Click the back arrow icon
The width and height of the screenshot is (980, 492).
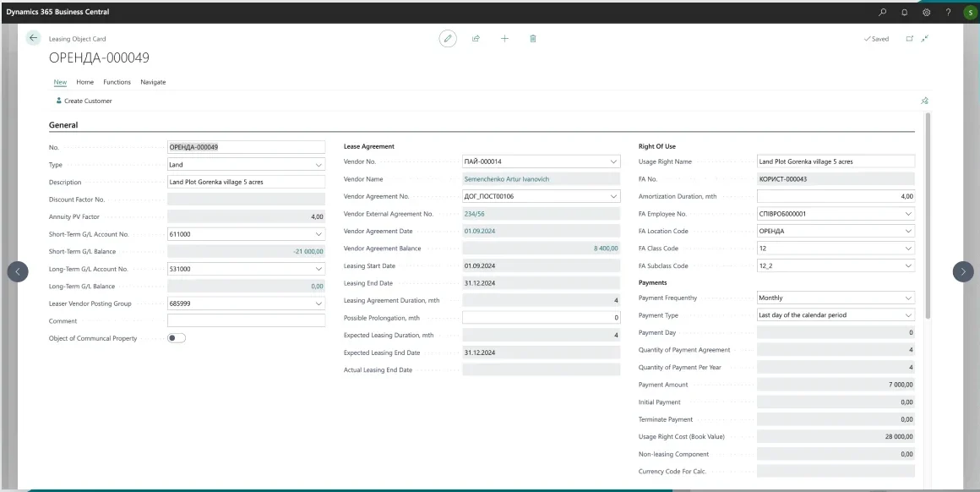pyautogui.click(x=33, y=38)
